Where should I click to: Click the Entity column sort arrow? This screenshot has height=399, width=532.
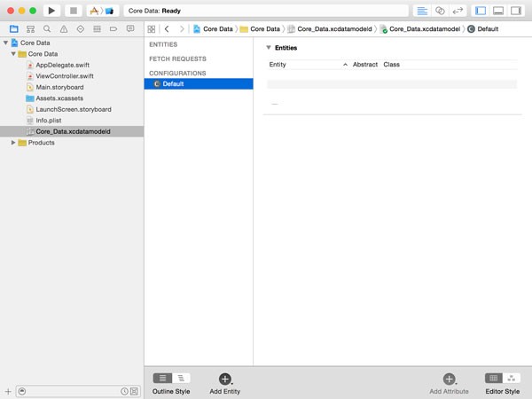click(345, 65)
